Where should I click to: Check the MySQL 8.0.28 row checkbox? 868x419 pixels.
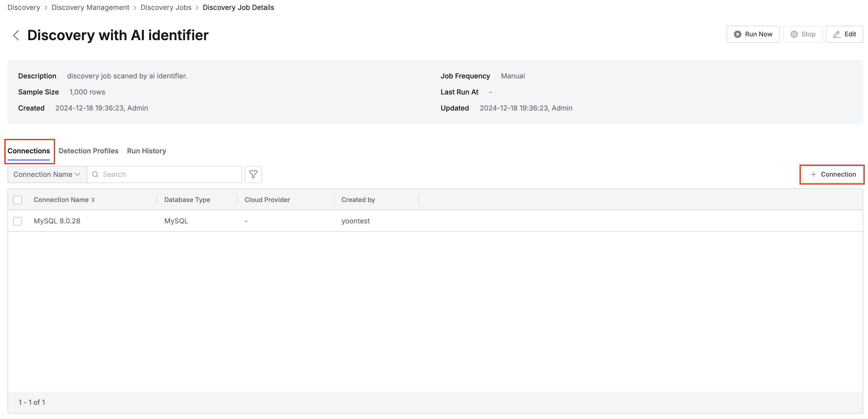tap(17, 221)
